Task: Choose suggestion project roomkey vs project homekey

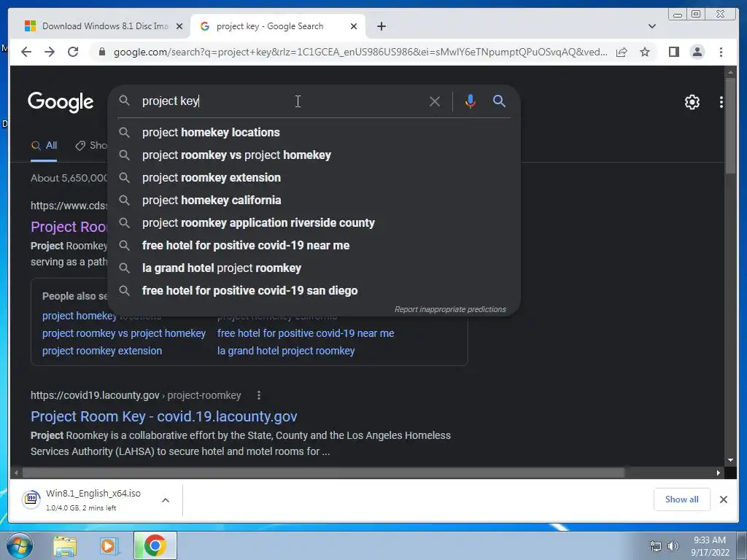Action: [x=314, y=155]
